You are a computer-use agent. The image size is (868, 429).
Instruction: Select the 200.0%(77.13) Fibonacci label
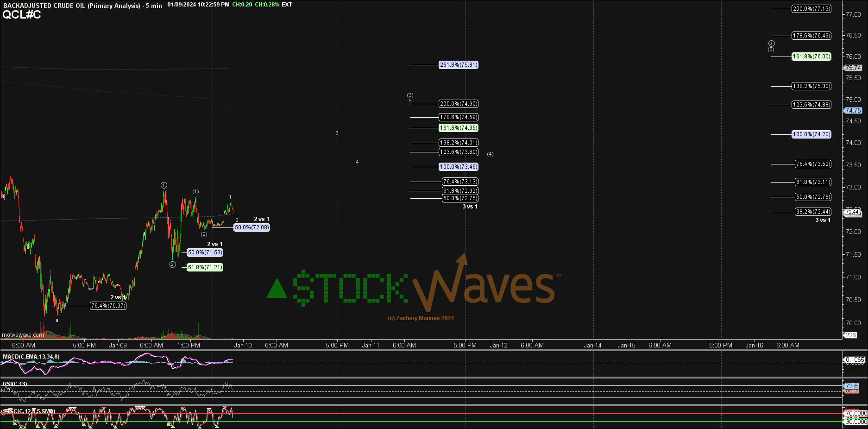[811, 9]
